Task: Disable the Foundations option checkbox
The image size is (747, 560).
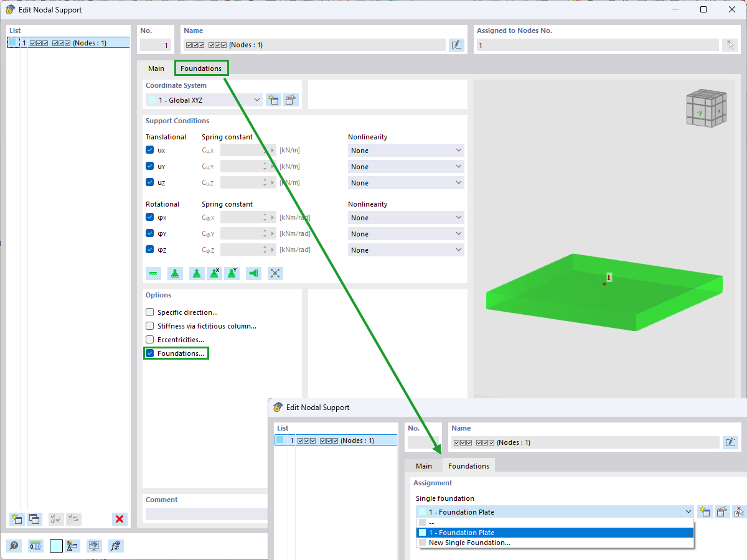Action: 149,353
